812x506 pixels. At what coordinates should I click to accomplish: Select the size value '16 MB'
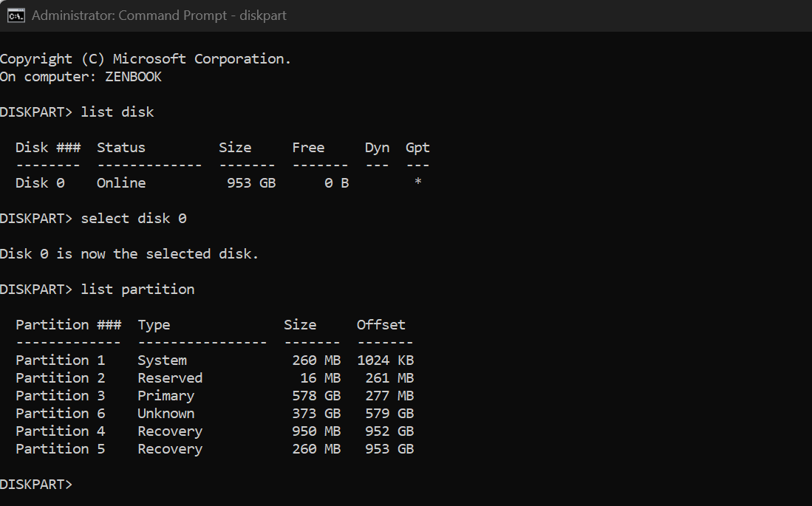coord(321,378)
